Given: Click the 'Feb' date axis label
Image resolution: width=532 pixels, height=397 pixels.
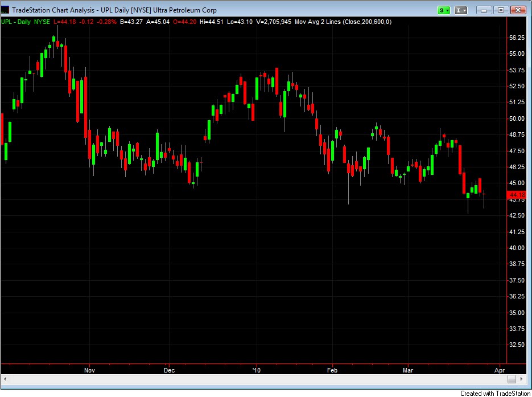Looking at the screenshot, I should [x=332, y=370].
